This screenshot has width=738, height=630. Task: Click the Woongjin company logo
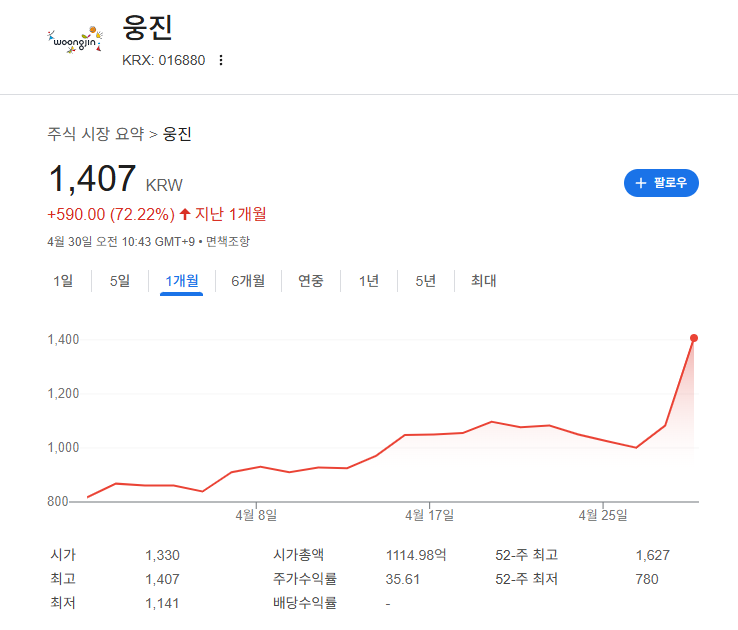[75, 40]
